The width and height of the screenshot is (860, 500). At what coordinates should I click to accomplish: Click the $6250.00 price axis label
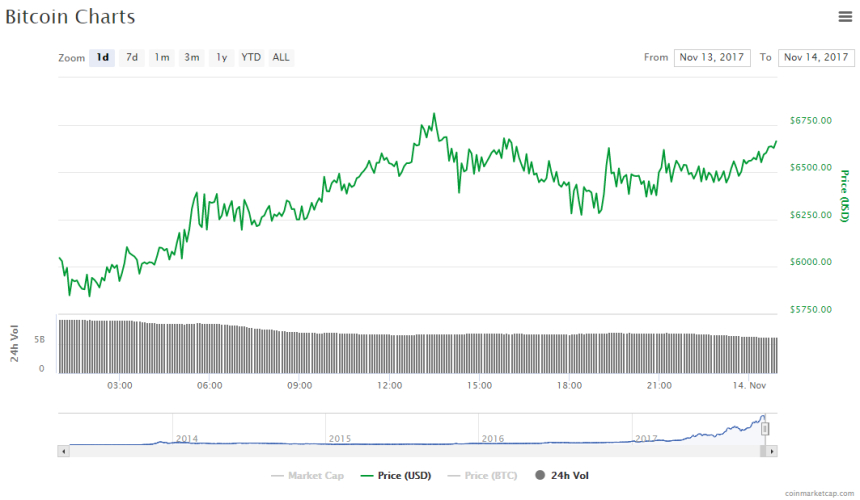tap(811, 215)
